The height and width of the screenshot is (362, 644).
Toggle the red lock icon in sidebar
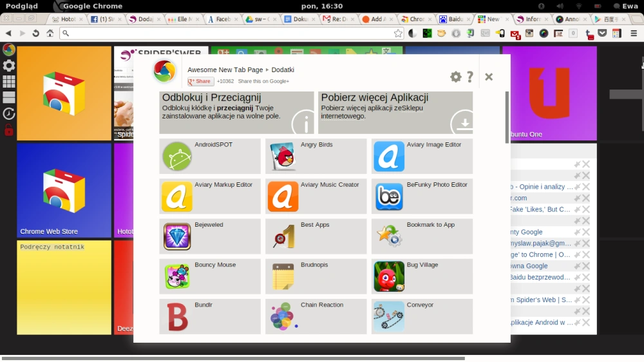coord(8,130)
